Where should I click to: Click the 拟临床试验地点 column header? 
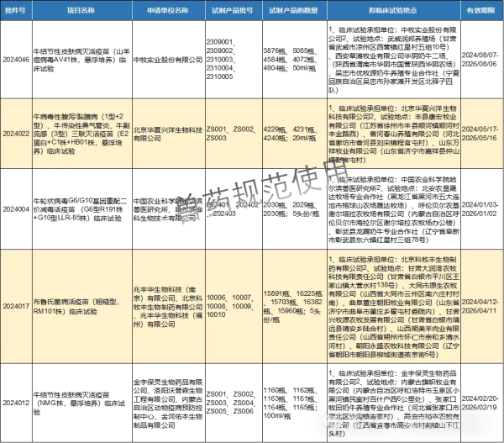click(x=394, y=10)
